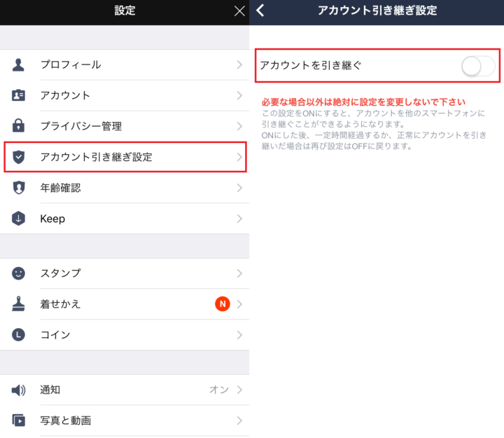Toggle the アカウントを引き継ぐ switch
The image size is (504, 438).
(478, 66)
